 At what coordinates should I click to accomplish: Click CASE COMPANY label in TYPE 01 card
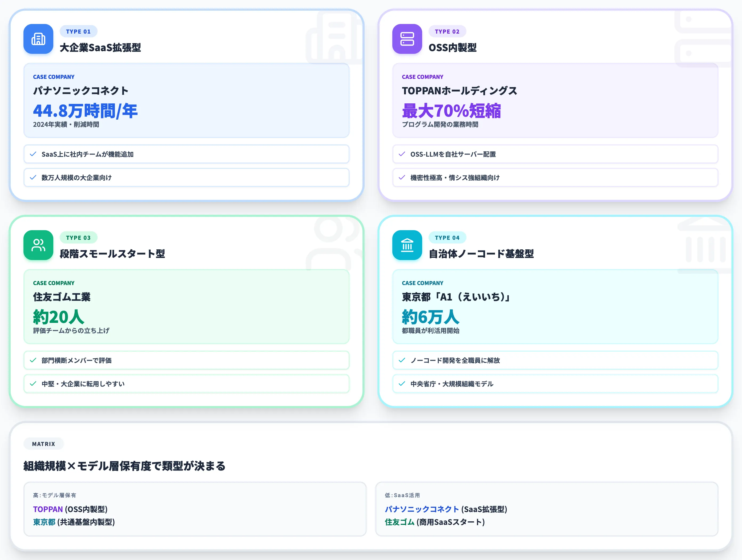[54, 77]
